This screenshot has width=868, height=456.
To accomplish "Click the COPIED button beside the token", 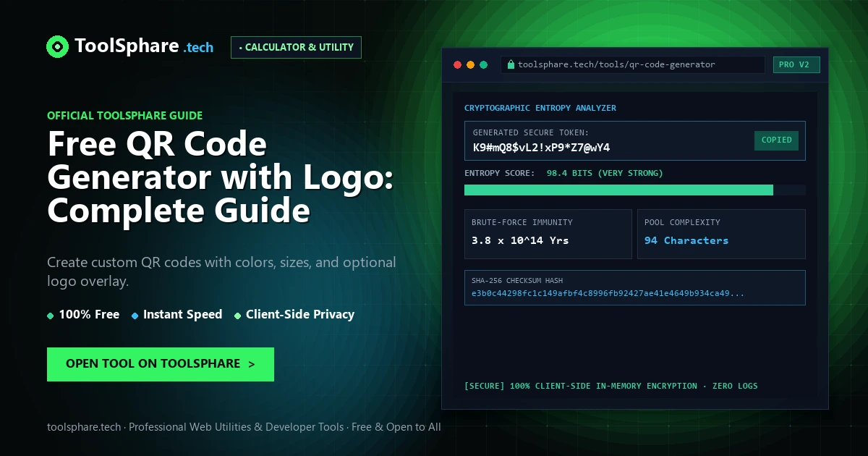I will 776,140.
